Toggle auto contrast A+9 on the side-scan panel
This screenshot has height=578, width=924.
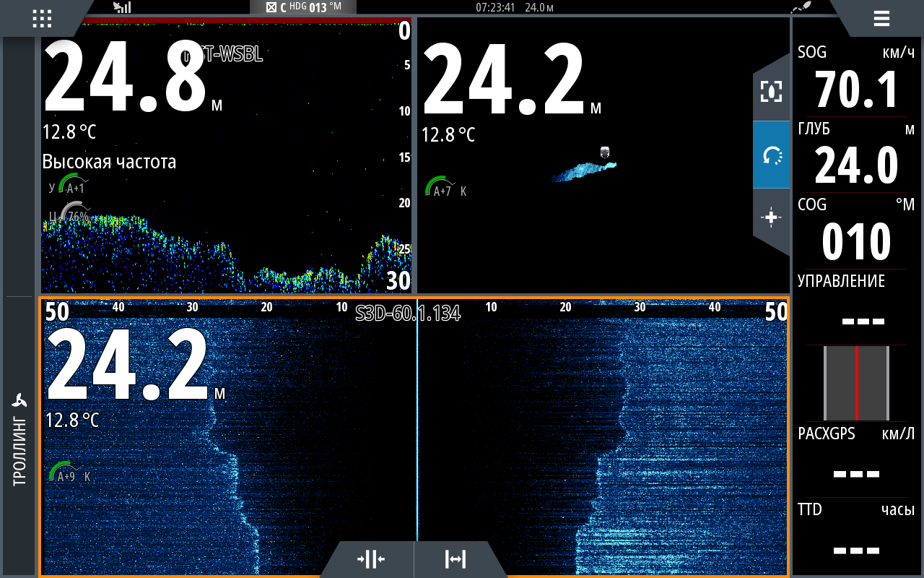pos(65,473)
